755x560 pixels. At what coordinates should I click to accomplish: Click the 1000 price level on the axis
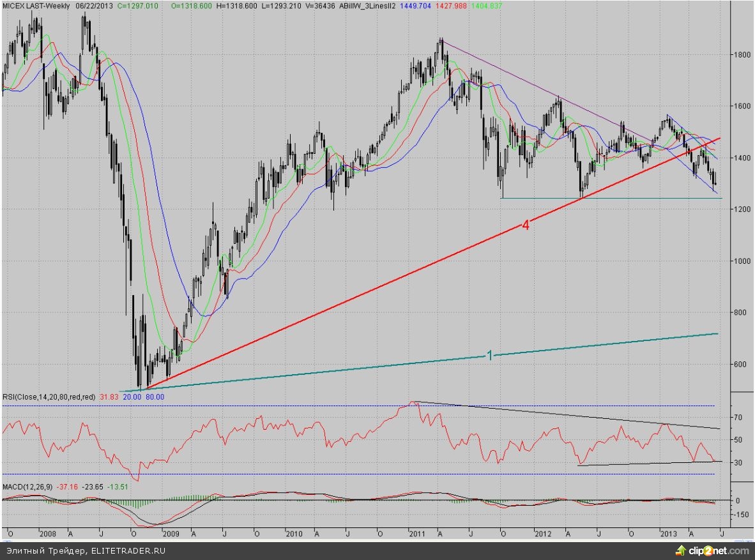(x=741, y=261)
